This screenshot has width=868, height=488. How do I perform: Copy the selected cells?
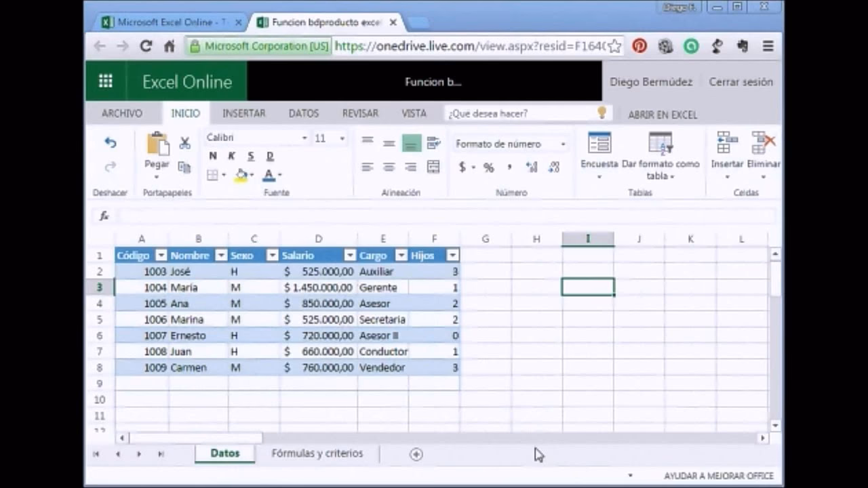[x=184, y=167]
